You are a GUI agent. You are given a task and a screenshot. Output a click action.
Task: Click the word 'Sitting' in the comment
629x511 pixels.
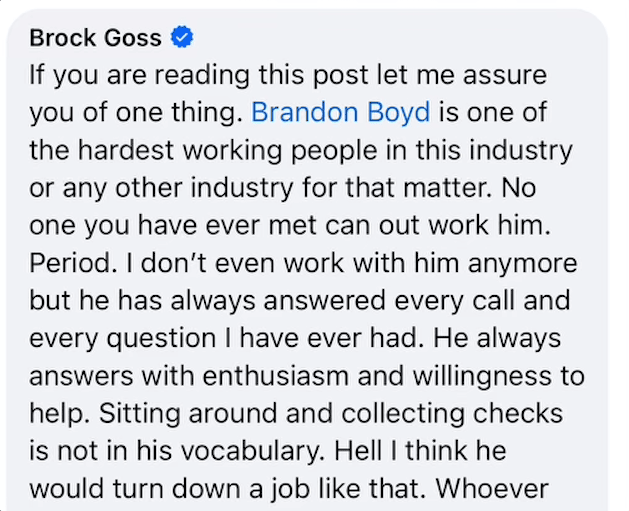tap(139, 414)
